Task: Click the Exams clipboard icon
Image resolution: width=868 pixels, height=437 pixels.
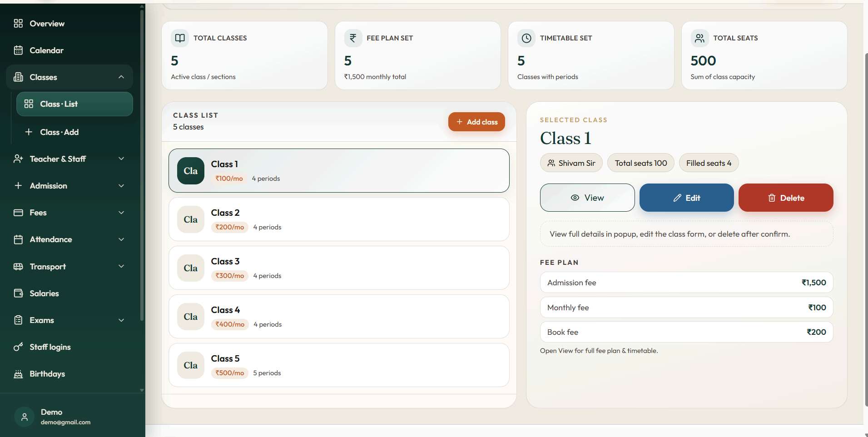Action: 18,320
